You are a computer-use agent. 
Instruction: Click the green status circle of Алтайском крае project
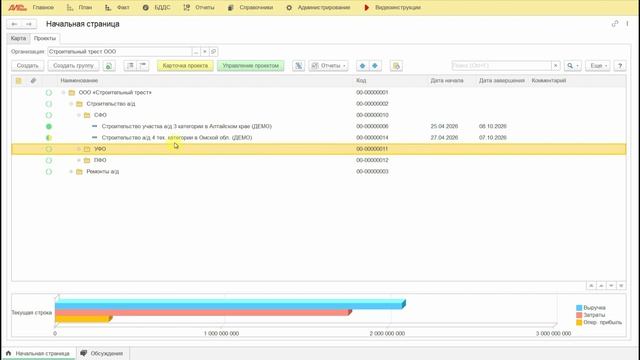coord(49,127)
